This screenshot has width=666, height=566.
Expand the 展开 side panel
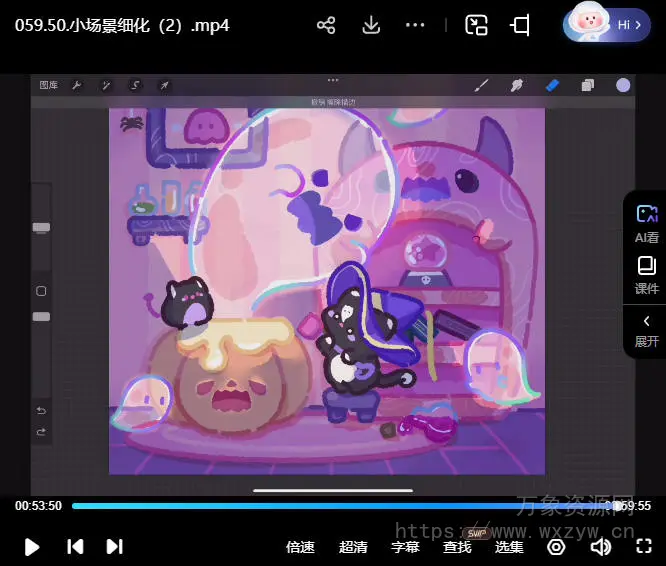click(646, 330)
